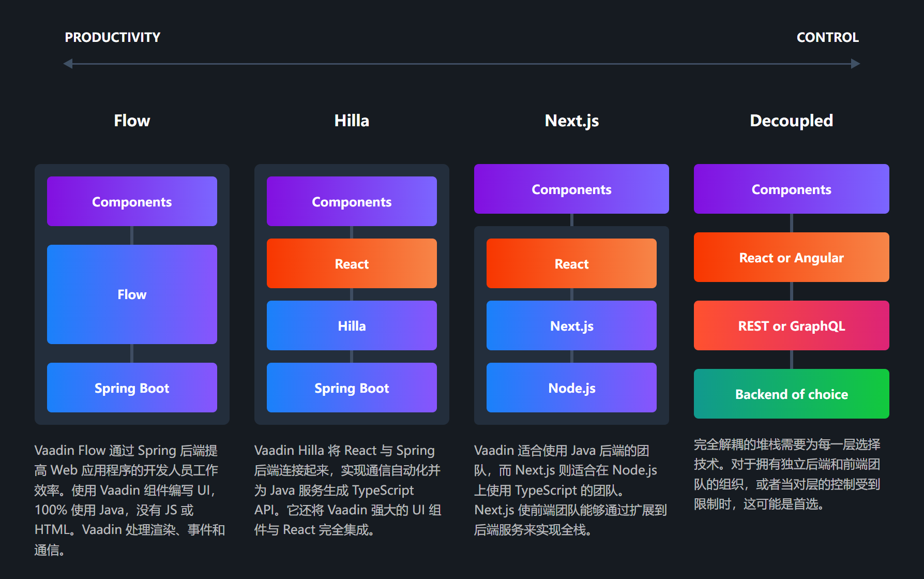Click the React block in the Next.js stack
924x579 pixels.
tap(571, 263)
